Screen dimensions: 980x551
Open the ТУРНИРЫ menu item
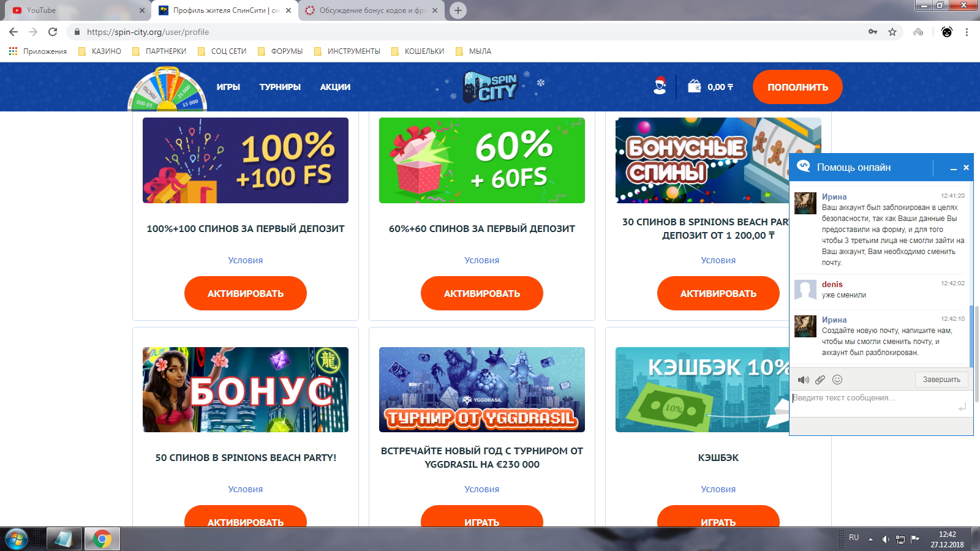tap(280, 87)
